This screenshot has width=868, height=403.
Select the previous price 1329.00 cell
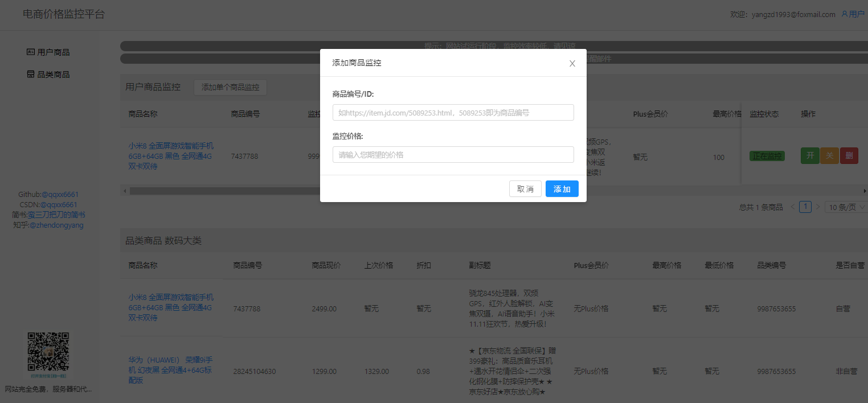click(376, 372)
